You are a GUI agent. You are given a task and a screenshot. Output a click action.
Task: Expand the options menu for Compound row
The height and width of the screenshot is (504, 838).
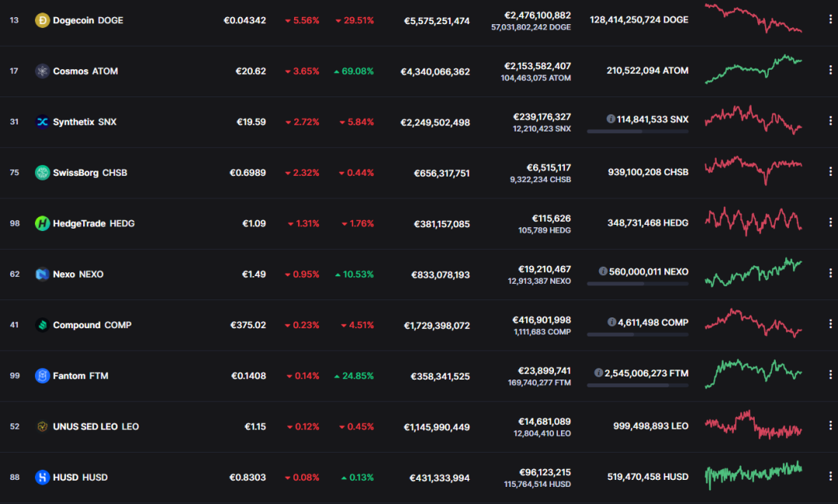click(x=830, y=324)
